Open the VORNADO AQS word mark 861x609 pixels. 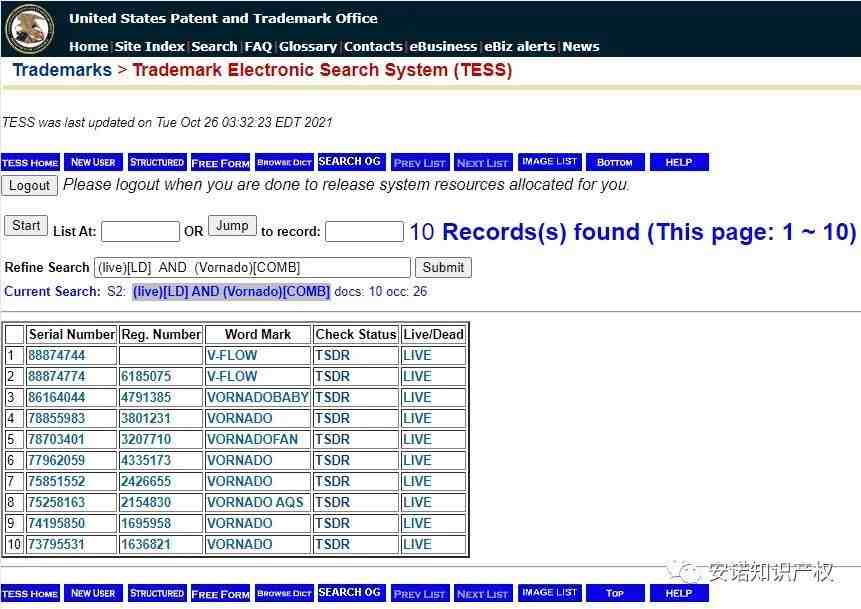pyautogui.click(x=255, y=502)
